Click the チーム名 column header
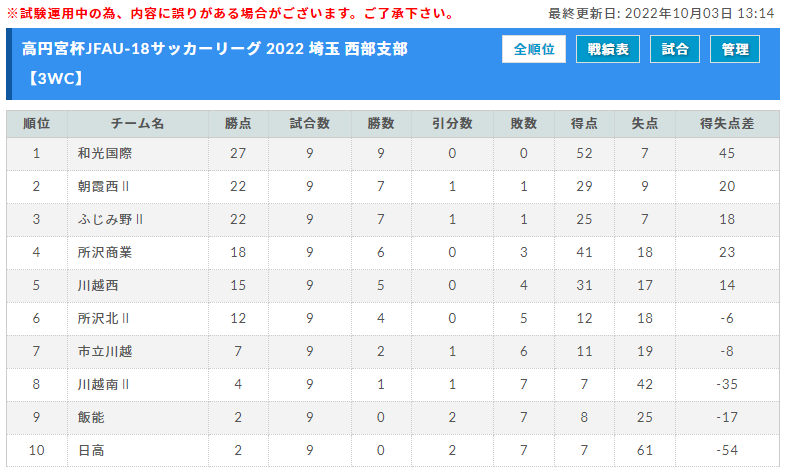The height and width of the screenshot is (474, 789). [137, 124]
